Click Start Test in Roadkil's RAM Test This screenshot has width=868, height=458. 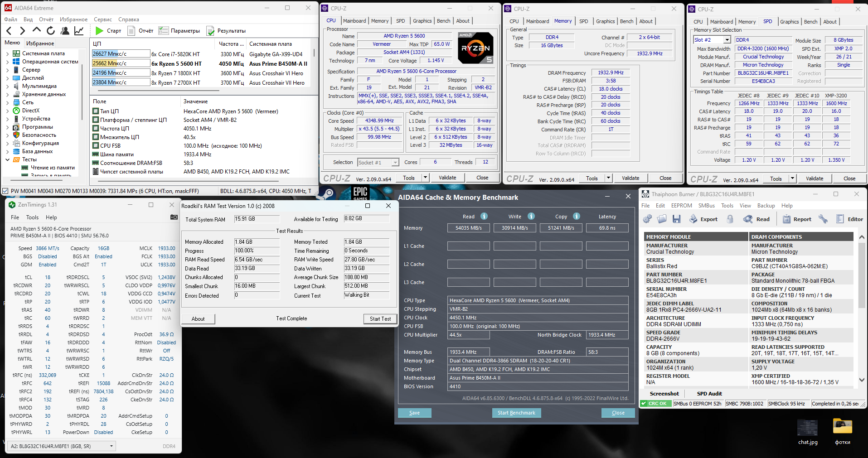380,319
